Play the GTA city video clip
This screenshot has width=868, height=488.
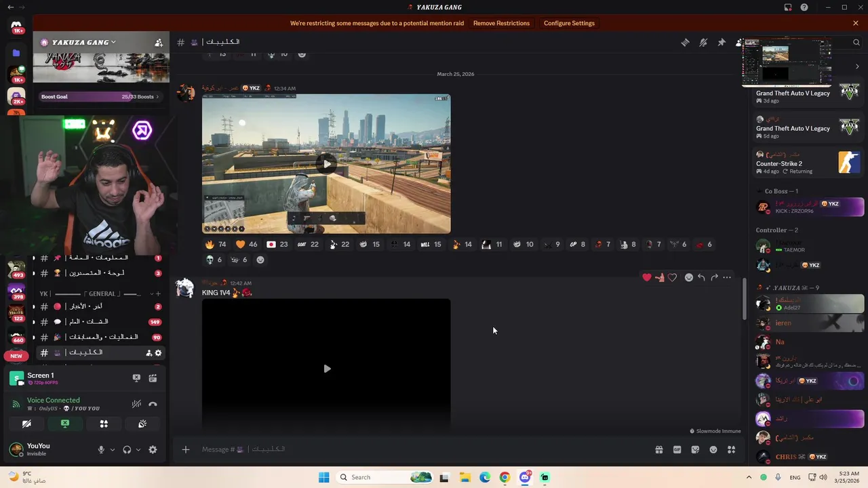tap(327, 163)
